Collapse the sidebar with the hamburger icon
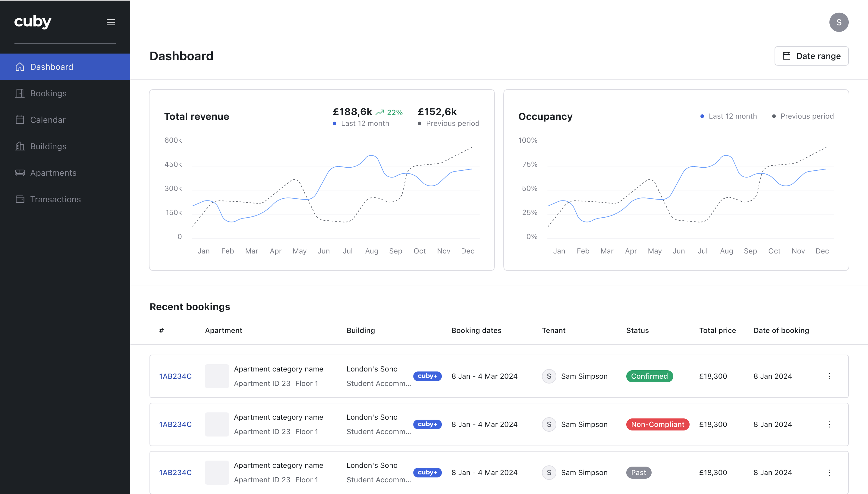 coord(111,22)
